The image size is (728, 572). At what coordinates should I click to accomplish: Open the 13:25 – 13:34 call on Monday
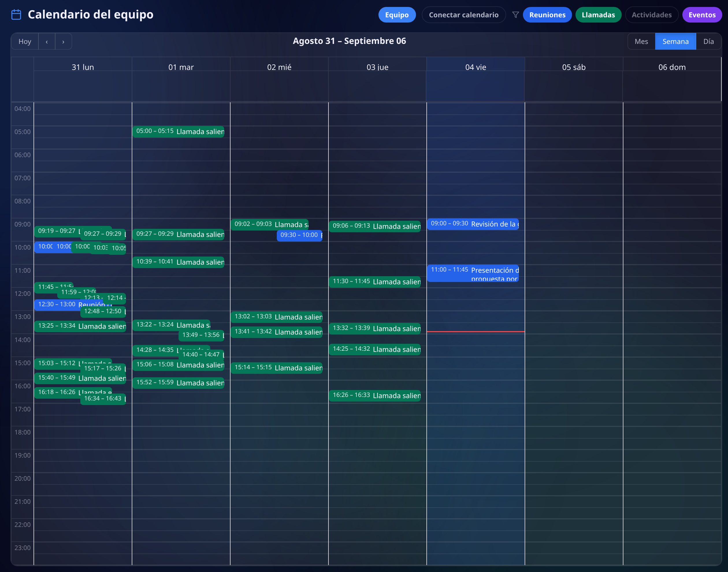click(x=80, y=326)
